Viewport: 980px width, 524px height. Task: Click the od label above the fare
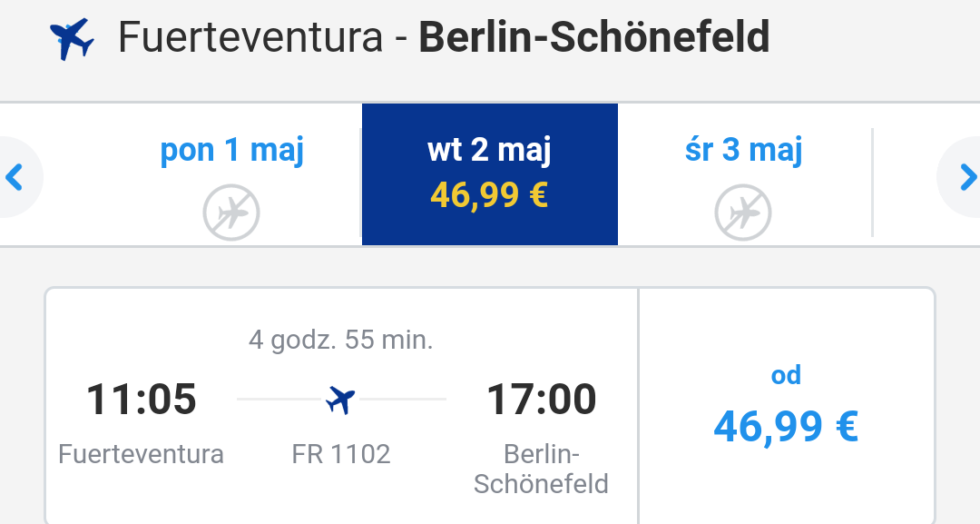click(x=786, y=375)
